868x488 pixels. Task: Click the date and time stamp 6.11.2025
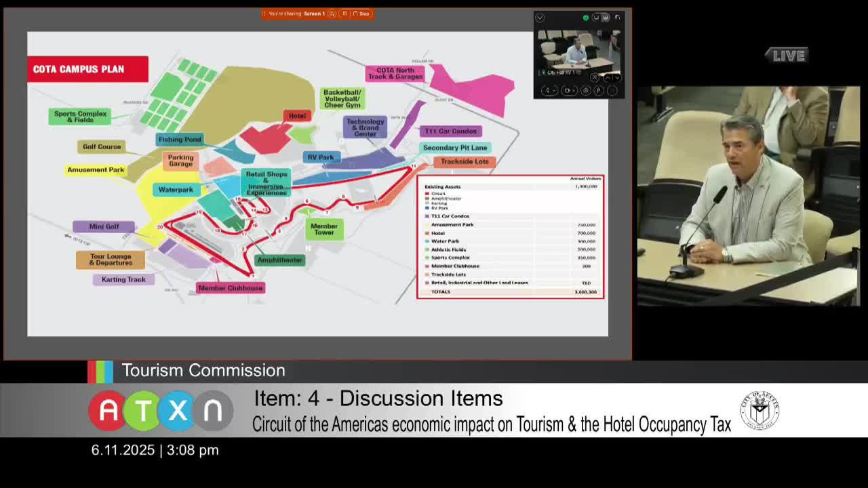[x=155, y=450]
